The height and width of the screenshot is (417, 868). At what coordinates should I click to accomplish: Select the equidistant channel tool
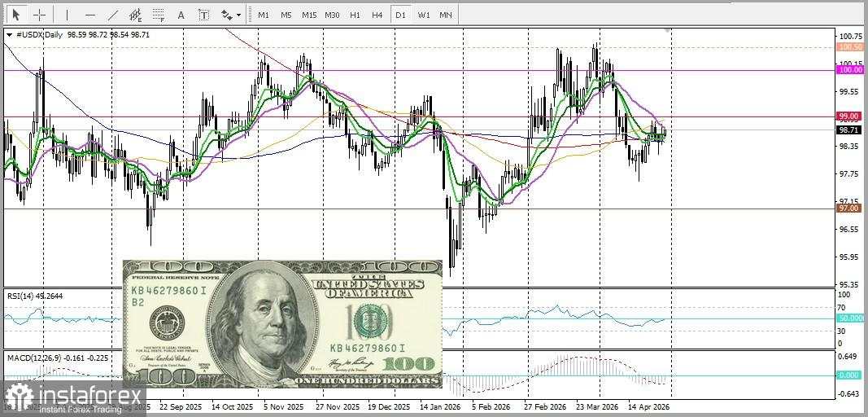[136, 15]
